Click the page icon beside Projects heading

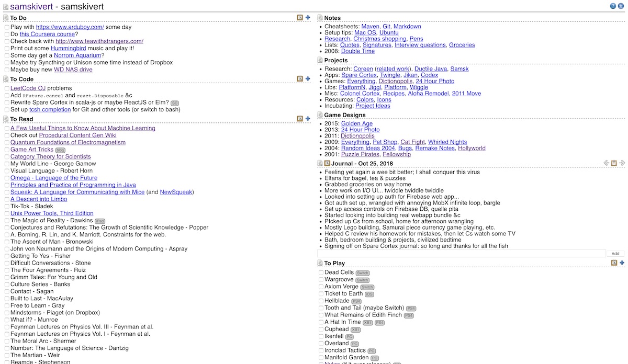[x=320, y=60]
